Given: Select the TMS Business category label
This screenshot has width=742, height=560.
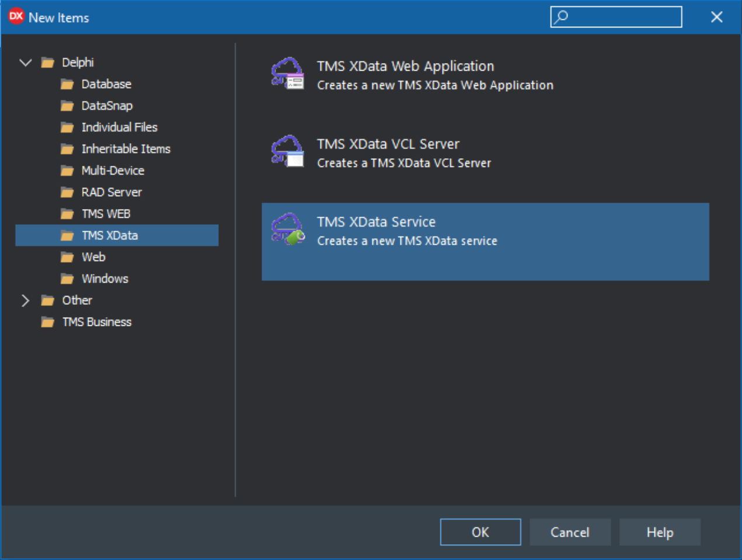Looking at the screenshot, I should click(97, 322).
